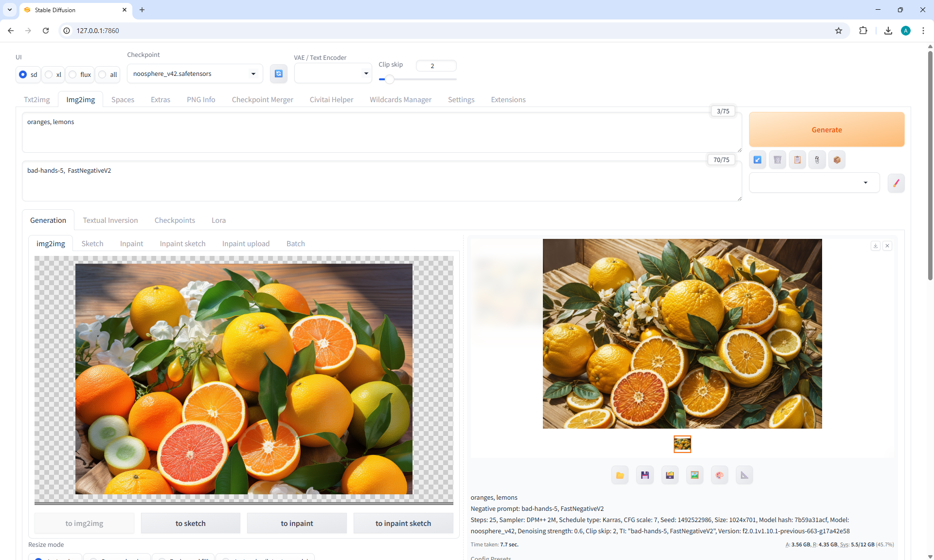Open output folder with the yellow folder icon

tap(620, 475)
